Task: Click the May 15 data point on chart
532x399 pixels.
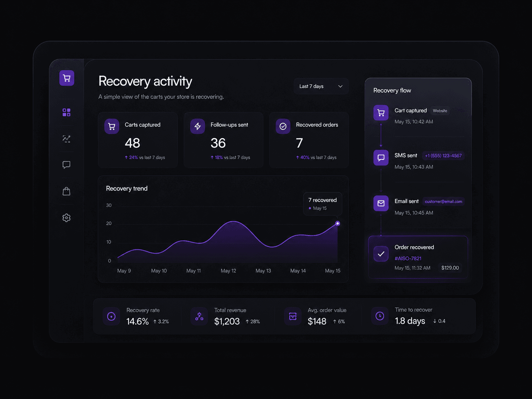Action: pos(338,223)
